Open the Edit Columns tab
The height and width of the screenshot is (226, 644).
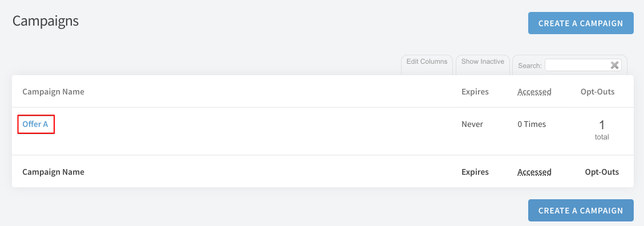(427, 61)
